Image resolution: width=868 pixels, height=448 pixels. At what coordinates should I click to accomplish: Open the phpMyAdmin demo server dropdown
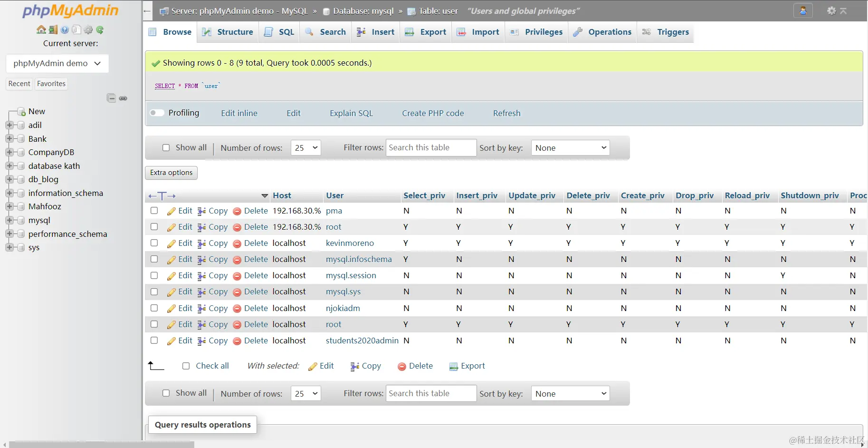point(57,63)
